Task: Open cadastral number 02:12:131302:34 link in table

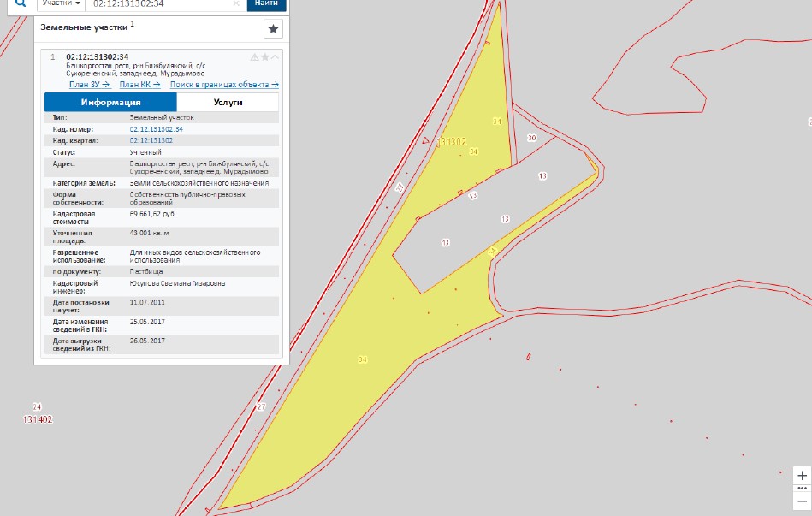Action: pos(156,128)
